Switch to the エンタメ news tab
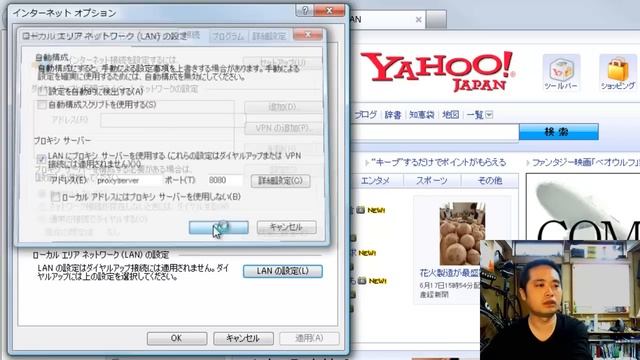Screen dimensions: 640x360 [376, 181]
